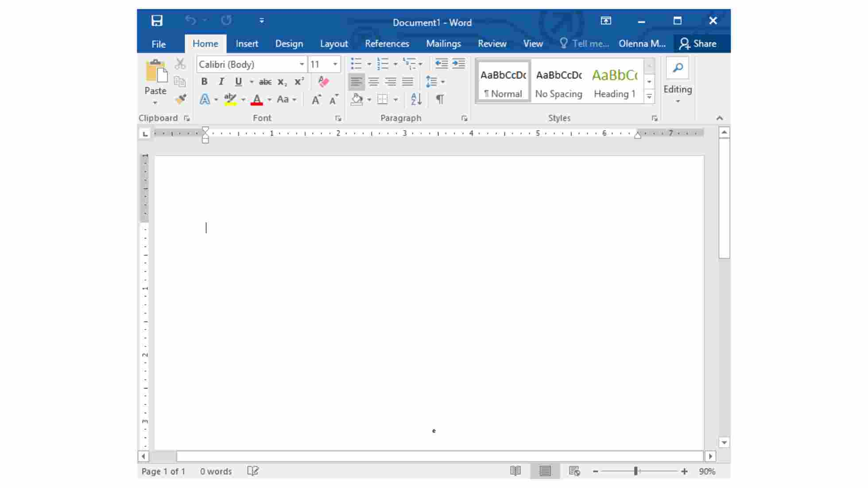Open proofing errors icon in status bar
Viewport: 868px width, 488px height.
253,471
